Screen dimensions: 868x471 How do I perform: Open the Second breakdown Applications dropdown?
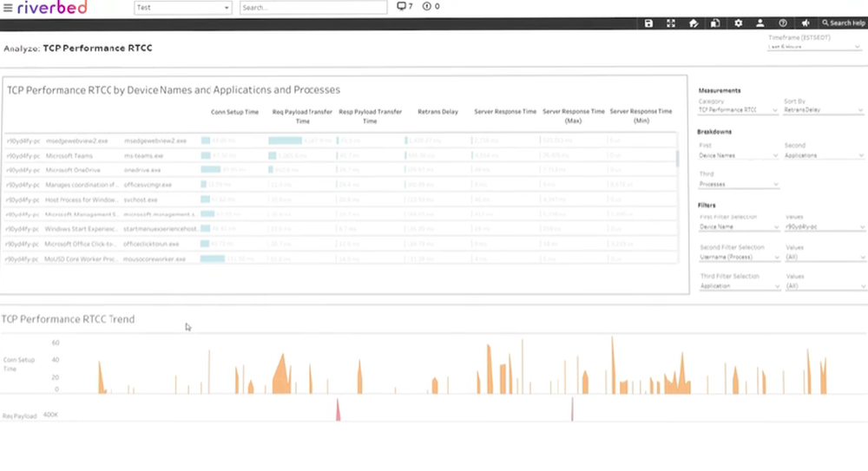coord(824,155)
